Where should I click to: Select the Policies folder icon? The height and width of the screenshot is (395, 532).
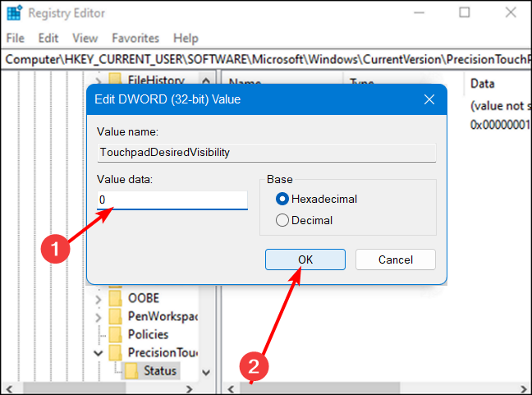click(x=114, y=334)
